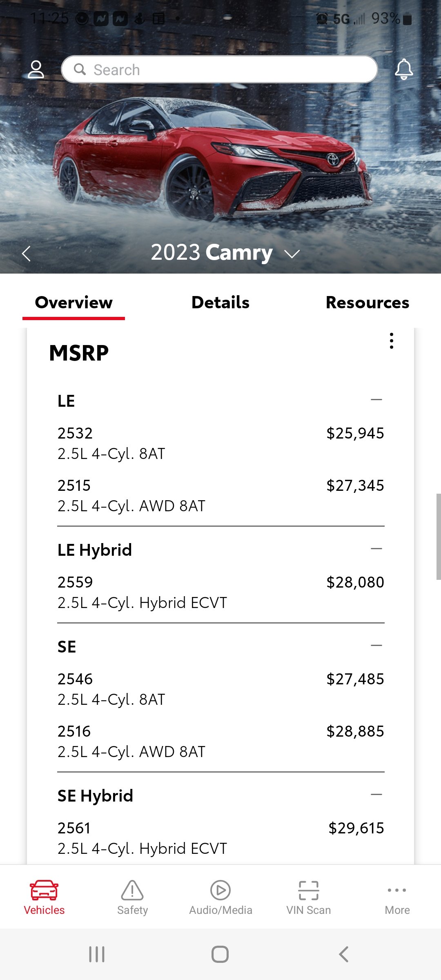Tap the red Camry hero image
This screenshot has height=980, width=441.
[212, 159]
